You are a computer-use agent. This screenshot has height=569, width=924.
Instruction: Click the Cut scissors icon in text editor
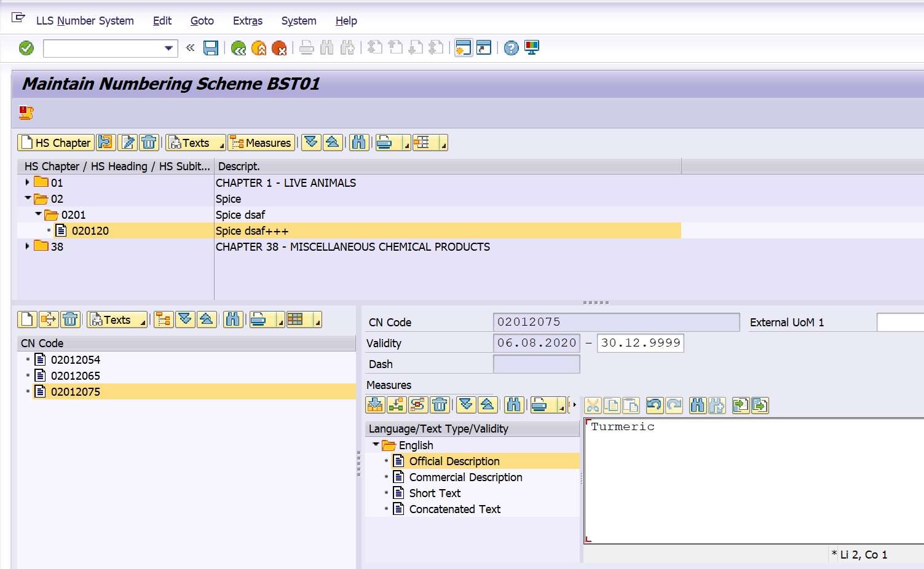593,405
